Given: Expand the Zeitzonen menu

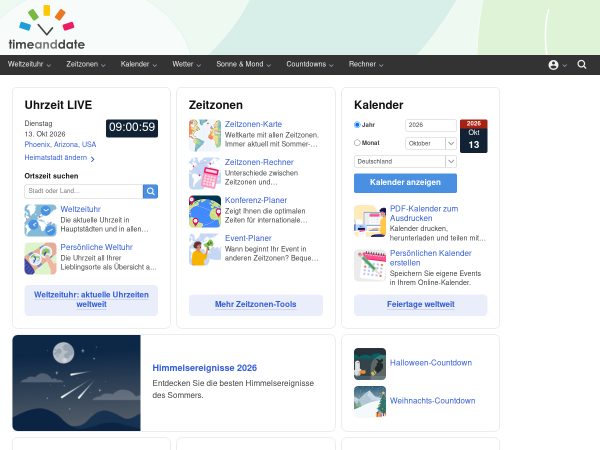Looking at the screenshot, I should (x=86, y=64).
